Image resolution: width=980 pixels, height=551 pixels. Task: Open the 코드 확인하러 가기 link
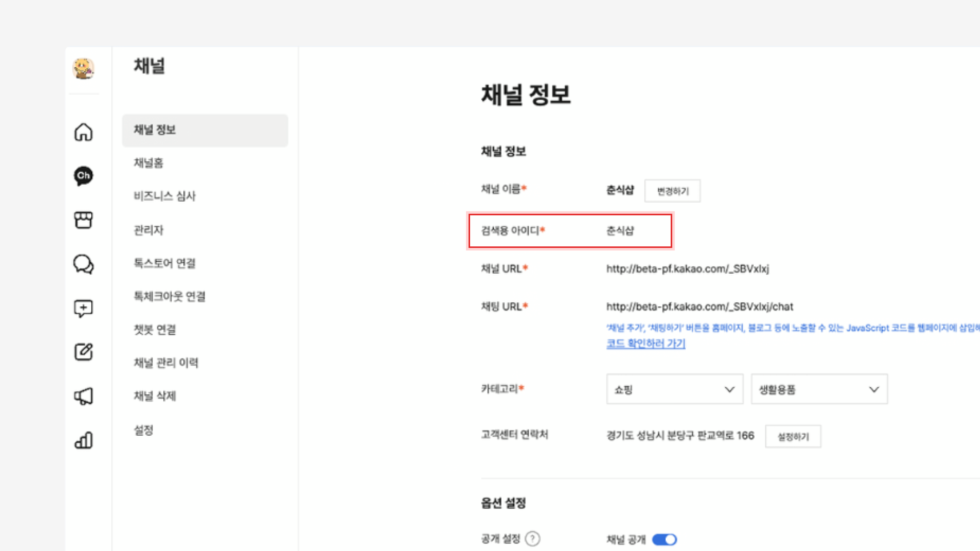coord(646,343)
